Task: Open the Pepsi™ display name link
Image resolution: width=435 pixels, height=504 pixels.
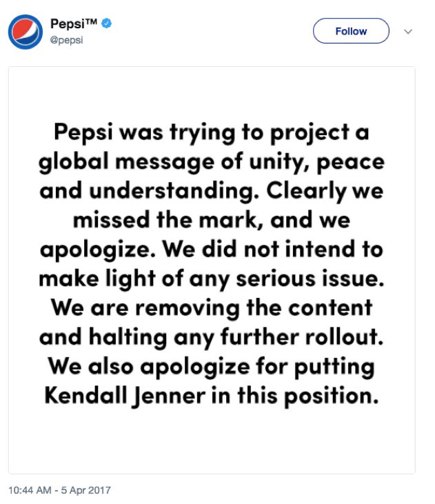Action: pos(74,23)
